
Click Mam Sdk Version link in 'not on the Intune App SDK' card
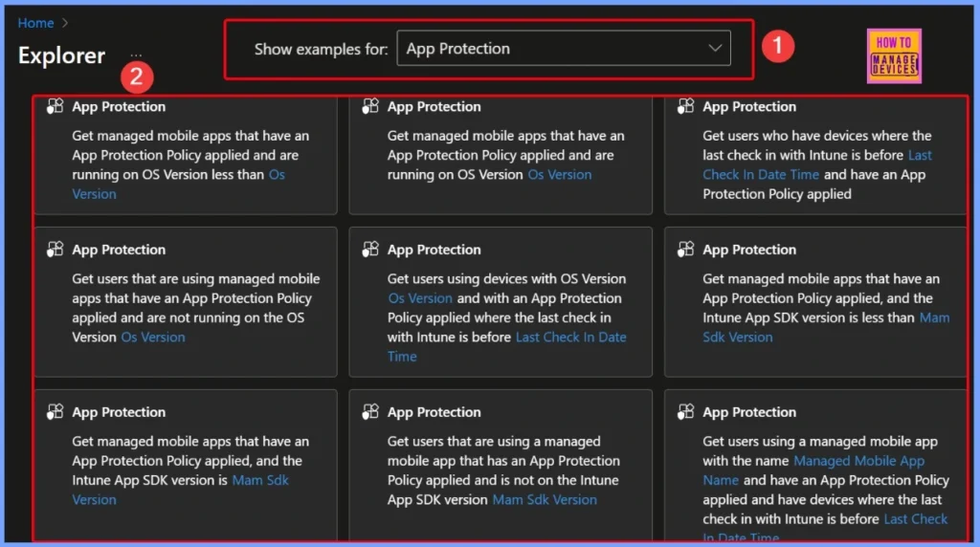coord(545,499)
